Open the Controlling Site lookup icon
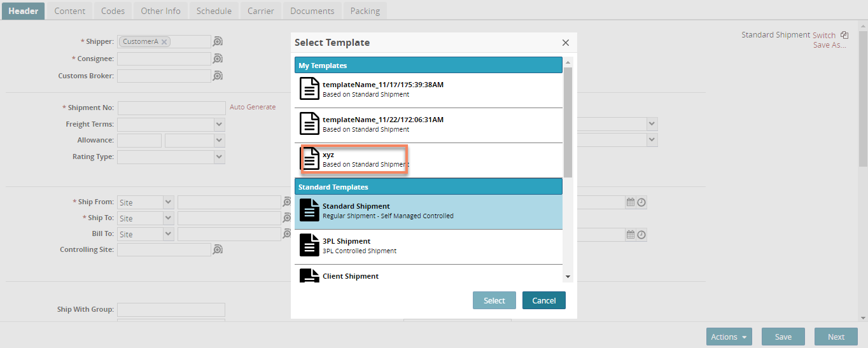 coord(218,249)
